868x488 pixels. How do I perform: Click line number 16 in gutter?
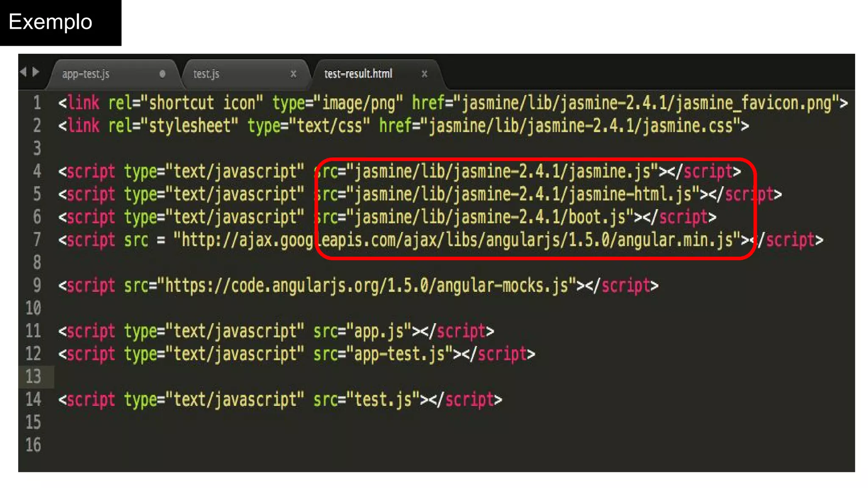33,445
